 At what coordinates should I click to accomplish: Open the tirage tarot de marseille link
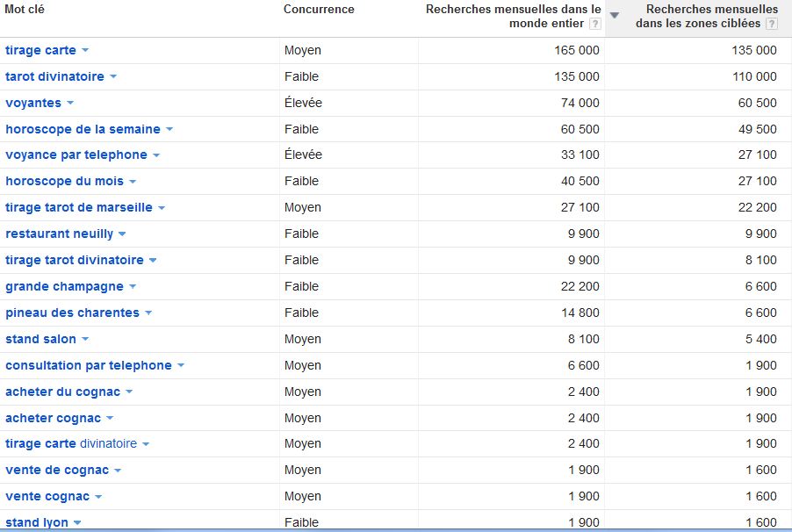[x=79, y=207]
